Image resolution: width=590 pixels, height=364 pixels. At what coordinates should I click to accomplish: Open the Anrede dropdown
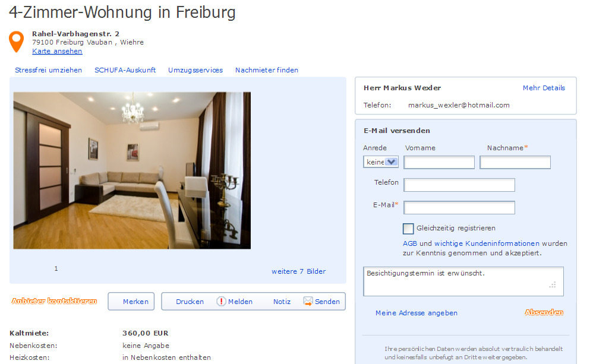[381, 162]
